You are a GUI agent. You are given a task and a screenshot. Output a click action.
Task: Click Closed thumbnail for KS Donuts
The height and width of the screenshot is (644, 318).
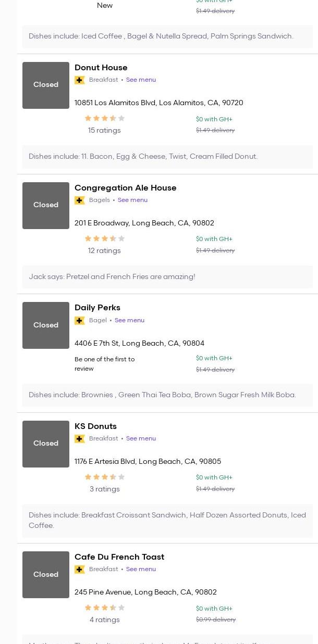tap(46, 444)
